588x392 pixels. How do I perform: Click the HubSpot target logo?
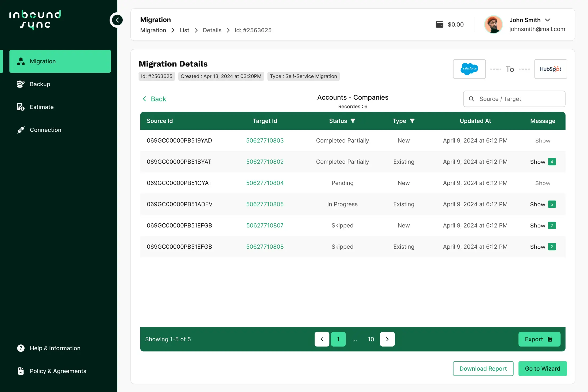tap(550, 69)
